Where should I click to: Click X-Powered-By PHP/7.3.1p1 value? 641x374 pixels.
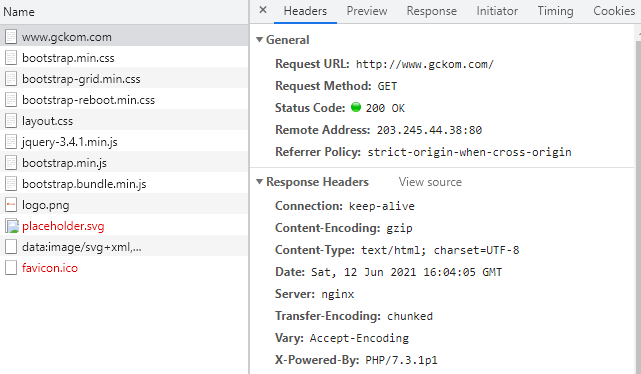401,360
